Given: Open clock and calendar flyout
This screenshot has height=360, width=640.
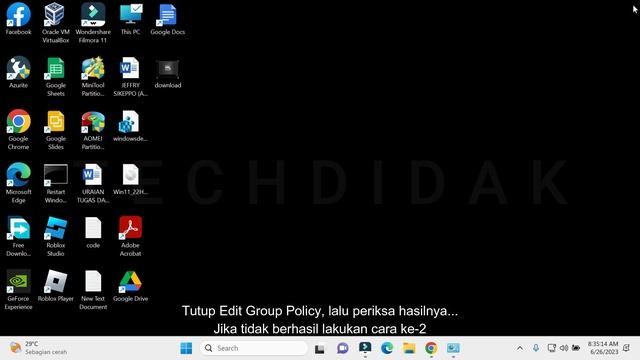Looking at the screenshot, I should (603, 348).
